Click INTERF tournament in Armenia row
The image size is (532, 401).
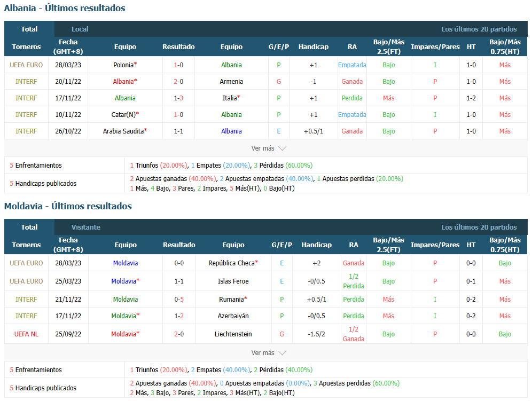click(x=26, y=81)
